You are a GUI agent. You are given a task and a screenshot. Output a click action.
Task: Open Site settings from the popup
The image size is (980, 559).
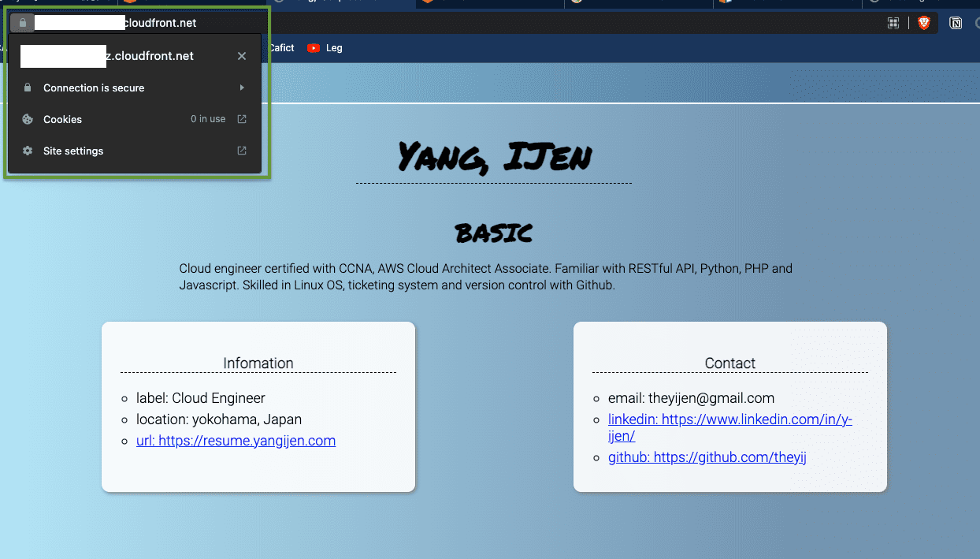pyautogui.click(x=73, y=151)
